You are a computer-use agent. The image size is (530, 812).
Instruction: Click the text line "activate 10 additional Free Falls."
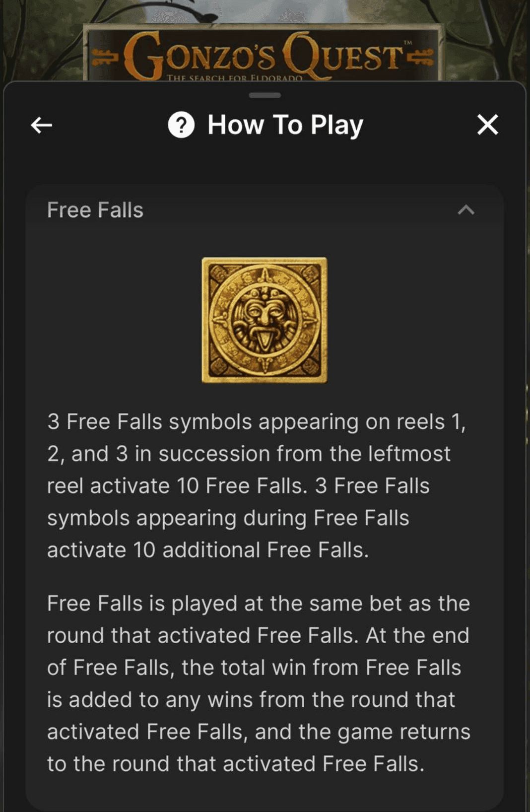(208, 550)
